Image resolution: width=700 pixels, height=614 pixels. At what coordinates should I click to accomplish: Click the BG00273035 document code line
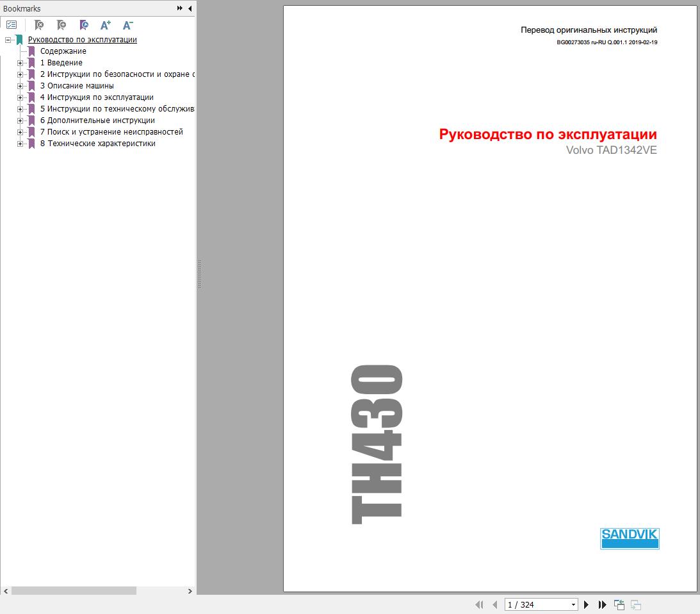coord(606,42)
